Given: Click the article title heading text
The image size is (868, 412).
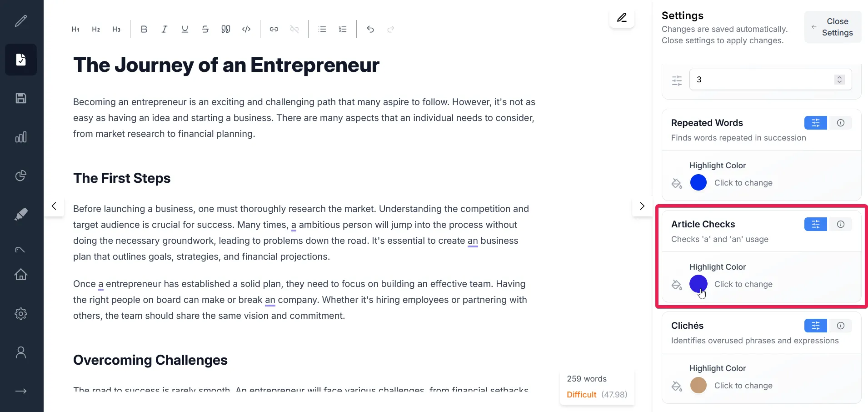Looking at the screenshot, I should 226,65.
